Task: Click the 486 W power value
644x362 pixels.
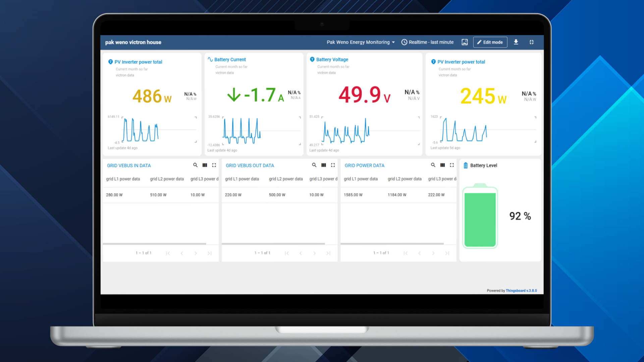Action: 152,96
